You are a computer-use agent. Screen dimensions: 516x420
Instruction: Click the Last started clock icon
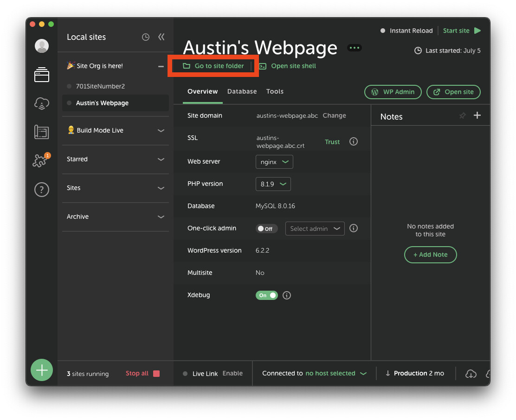[x=418, y=51]
